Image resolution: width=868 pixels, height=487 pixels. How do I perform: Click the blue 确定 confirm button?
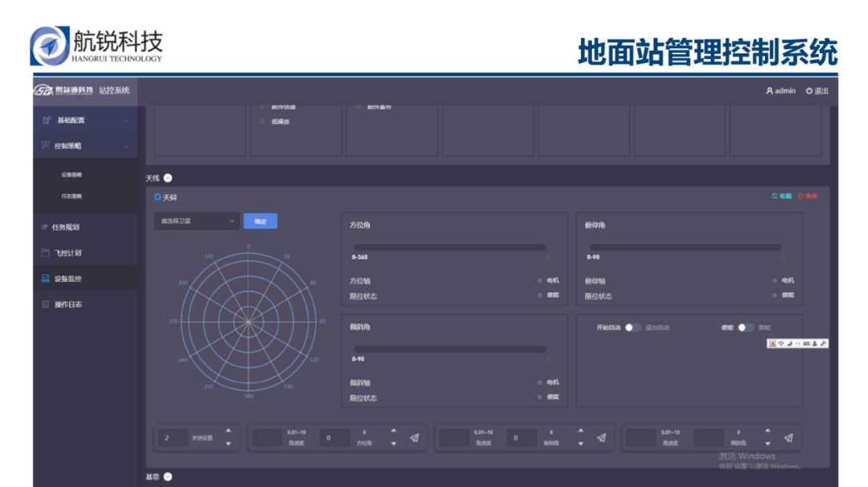(x=260, y=222)
